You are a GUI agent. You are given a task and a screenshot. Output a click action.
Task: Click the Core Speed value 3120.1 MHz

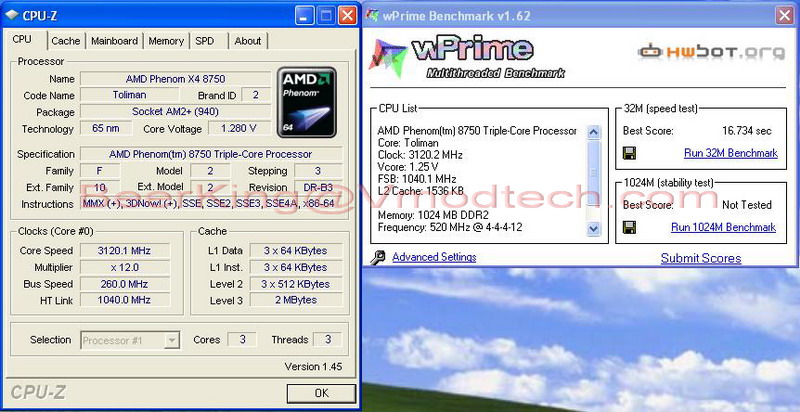(124, 250)
